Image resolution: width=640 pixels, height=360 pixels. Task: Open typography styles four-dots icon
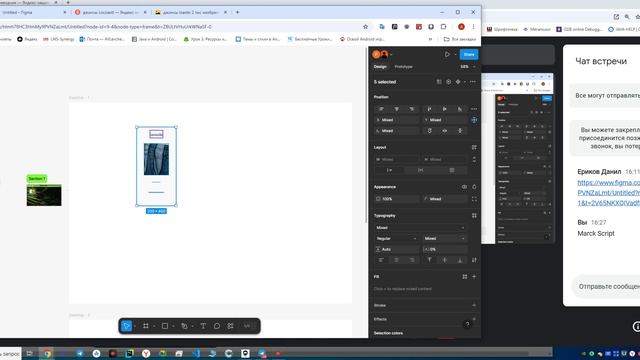point(474,216)
